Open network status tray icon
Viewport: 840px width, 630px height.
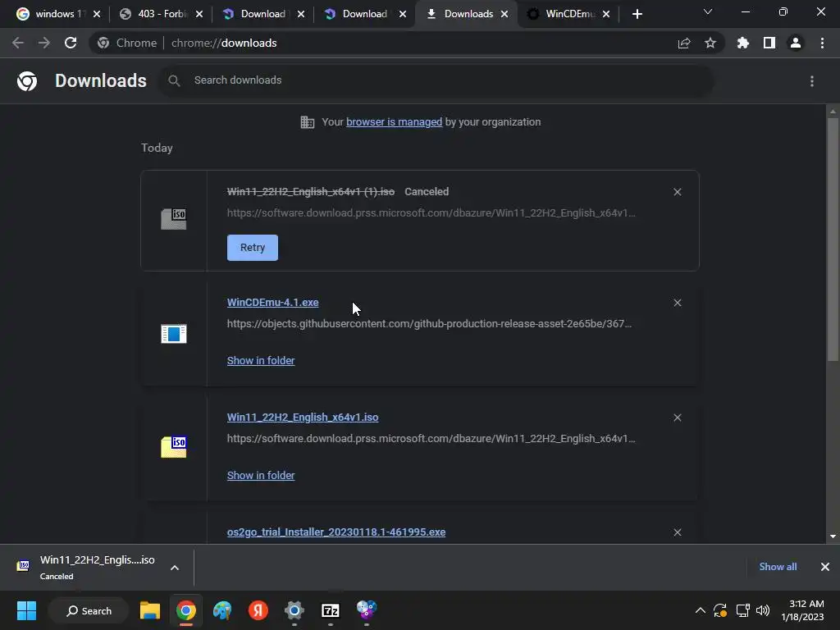(742, 610)
